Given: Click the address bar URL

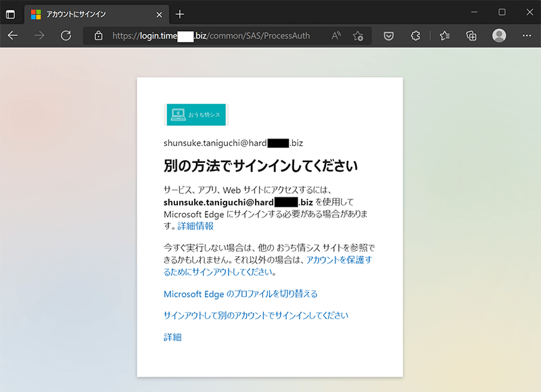Looking at the screenshot, I should pyautogui.click(x=211, y=36).
